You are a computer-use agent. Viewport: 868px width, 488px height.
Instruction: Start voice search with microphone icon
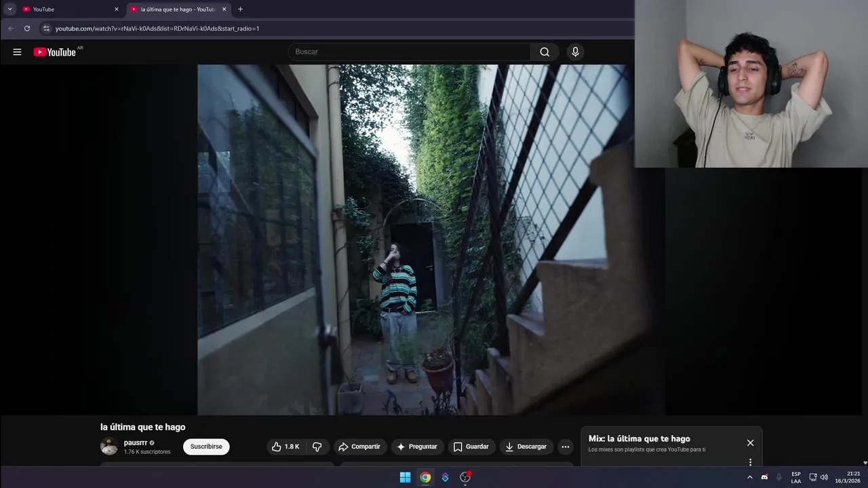tap(575, 52)
